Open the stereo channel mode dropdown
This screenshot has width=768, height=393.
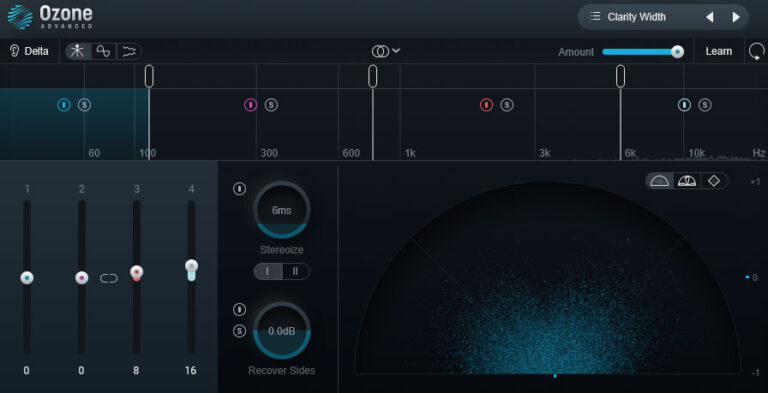point(386,50)
